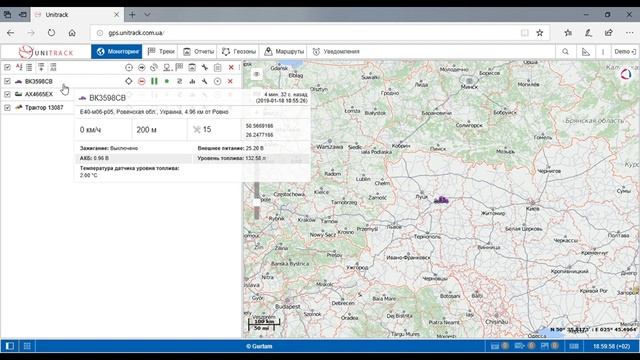The image size is (640, 360).
Task: Click circle target icon for BK3598CB
Action: [x=218, y=81]
